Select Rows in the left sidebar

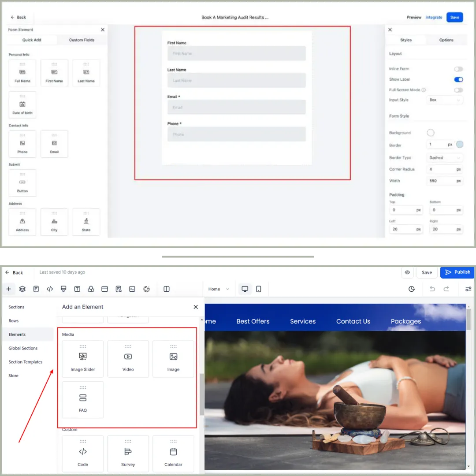pyautogui.click(x=13, y=320)
